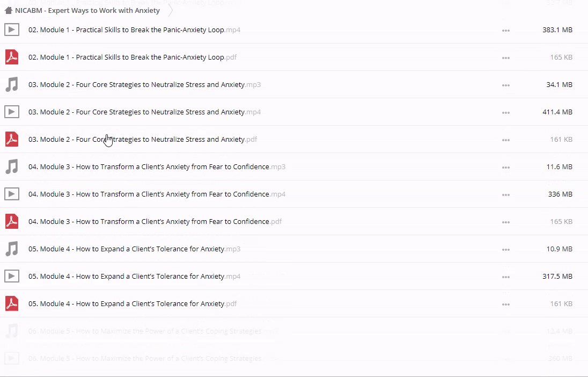The image size is (588, 377).
Task: Select the 383.1 MB Module 1 row size
Action: (x=557, y=30)
